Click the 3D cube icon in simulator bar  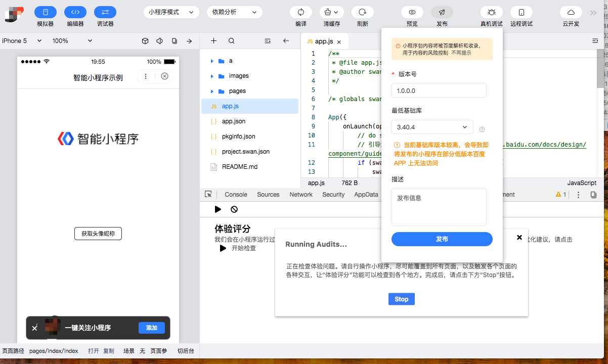pos(145,41)
